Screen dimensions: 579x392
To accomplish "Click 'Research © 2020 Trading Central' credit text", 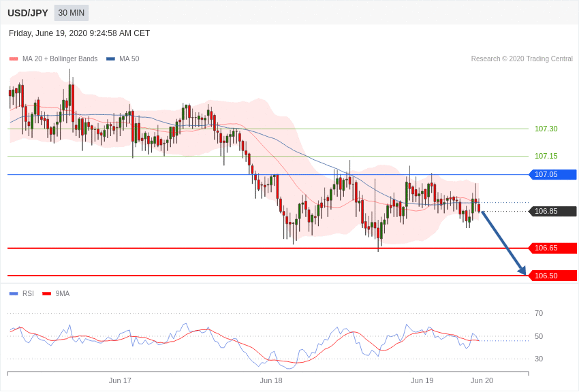I will pos(522,59).
